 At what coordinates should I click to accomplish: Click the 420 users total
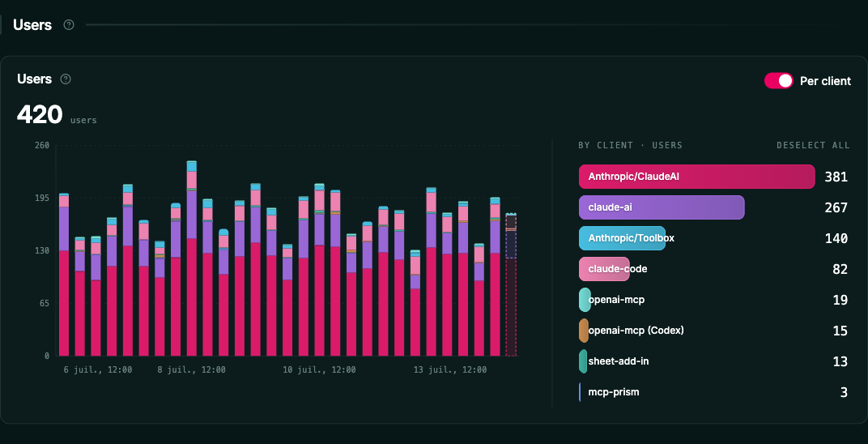[x=40, y=114]
